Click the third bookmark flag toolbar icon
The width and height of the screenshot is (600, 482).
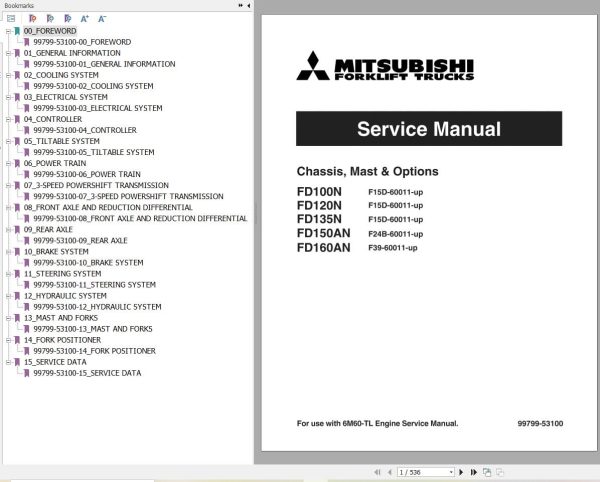click(68, 18)
